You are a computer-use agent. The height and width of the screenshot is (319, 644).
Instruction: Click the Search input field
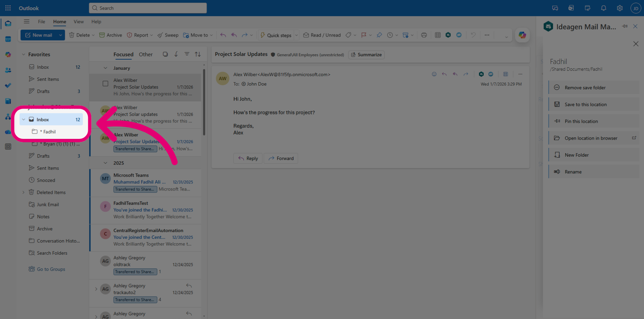pos(148,8)
